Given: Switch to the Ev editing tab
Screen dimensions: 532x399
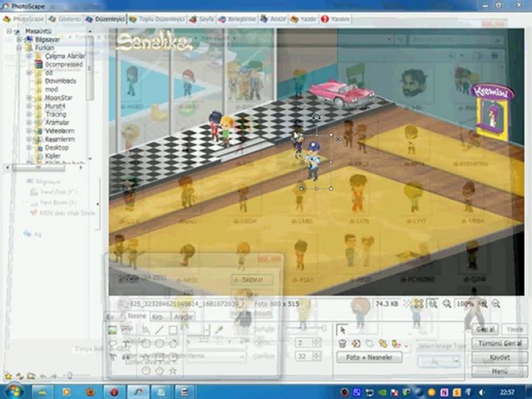Looking at the screenshot, I should click(x=110, y=317).
